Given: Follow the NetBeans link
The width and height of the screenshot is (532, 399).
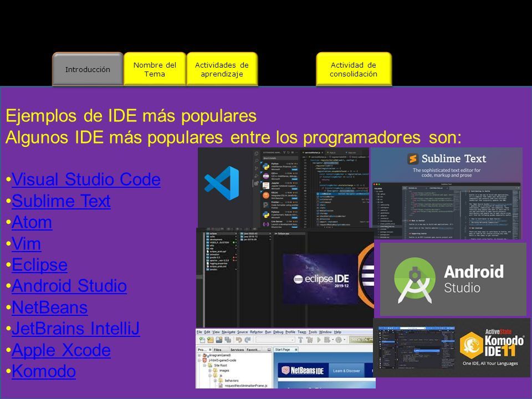Looking at the screenshot, I should pyautogui.click(x=49, y=307).
